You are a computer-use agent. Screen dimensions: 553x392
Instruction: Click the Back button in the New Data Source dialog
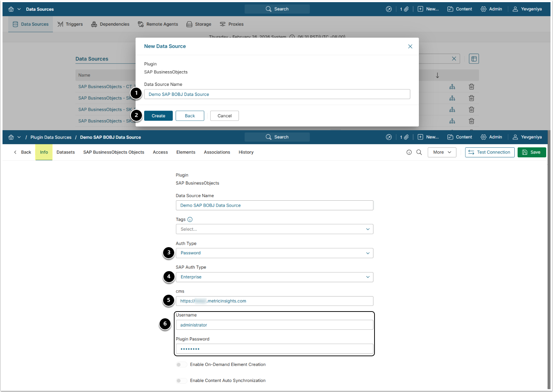click(190, 116)
